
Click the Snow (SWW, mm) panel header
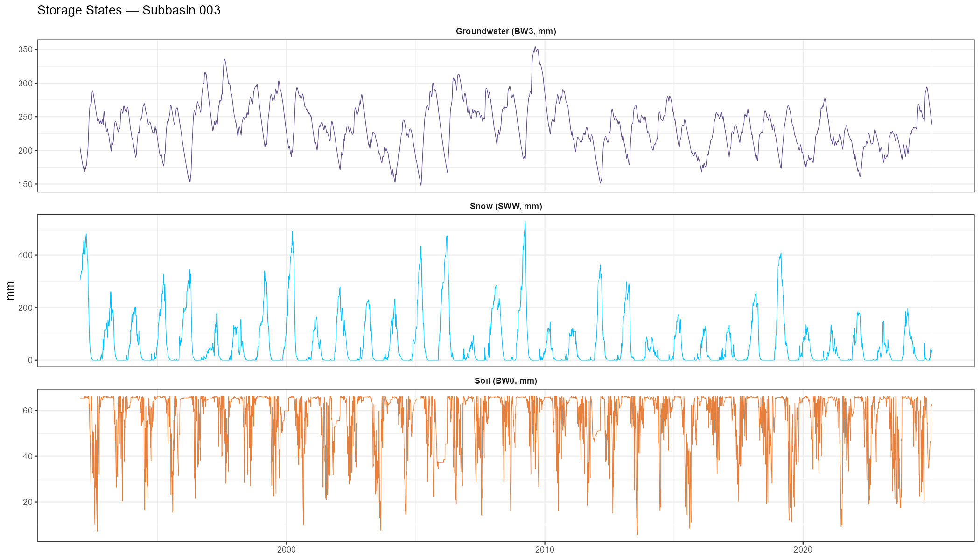[506, 206]
